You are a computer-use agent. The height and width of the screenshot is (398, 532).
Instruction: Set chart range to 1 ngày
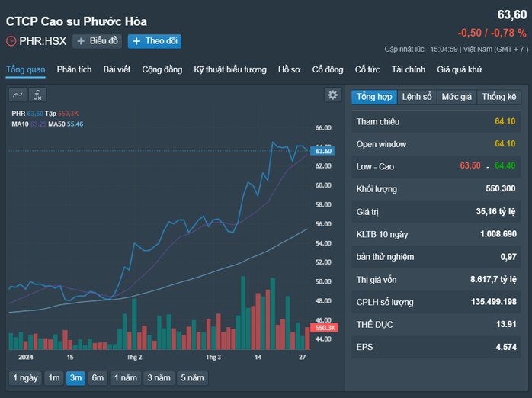(25, 378)
